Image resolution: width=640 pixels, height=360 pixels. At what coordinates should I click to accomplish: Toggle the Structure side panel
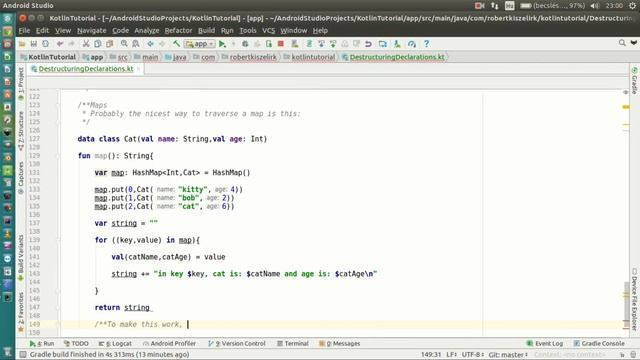[21, 131]
